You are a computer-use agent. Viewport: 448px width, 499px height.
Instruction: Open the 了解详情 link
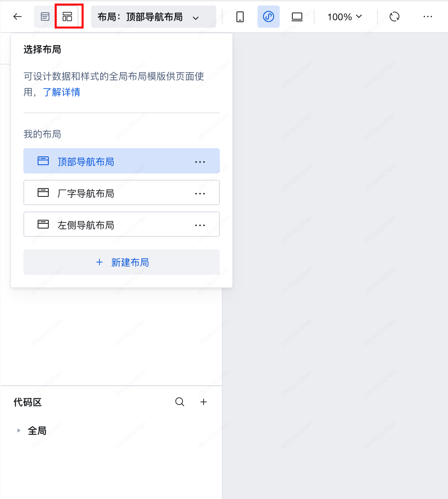[61, 92]
